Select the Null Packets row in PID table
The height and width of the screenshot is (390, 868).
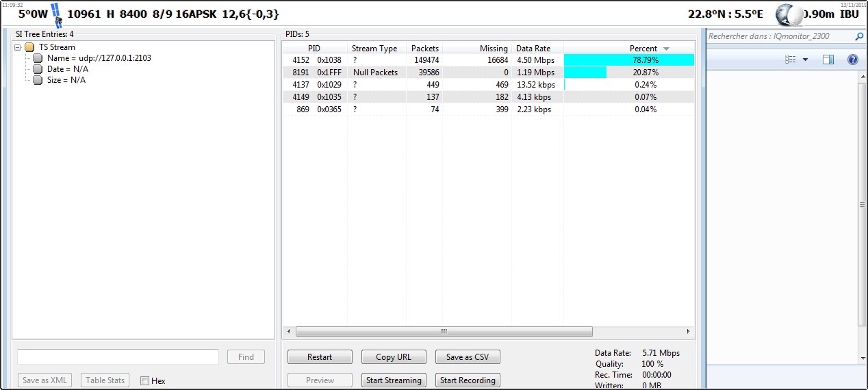point(374,73)
